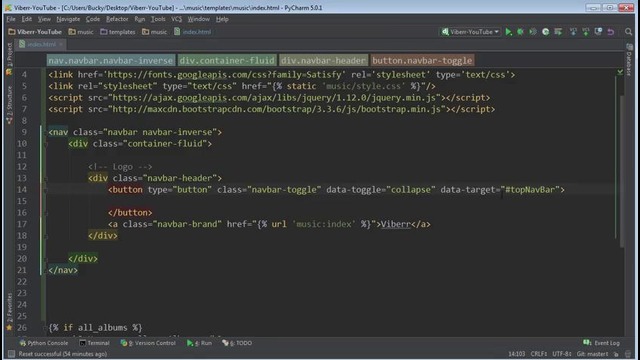This screenshot has height=360, width=640.
Task: Select button.navbar-toggle breadcrumb
Action: 422,60
